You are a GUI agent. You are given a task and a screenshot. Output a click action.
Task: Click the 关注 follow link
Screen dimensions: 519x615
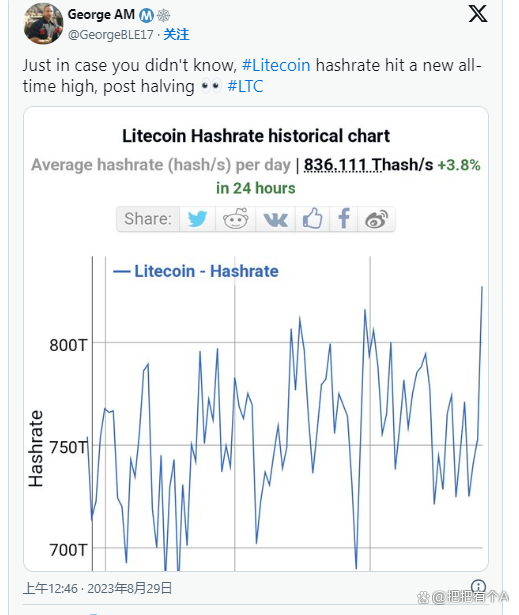coord(176,35)
